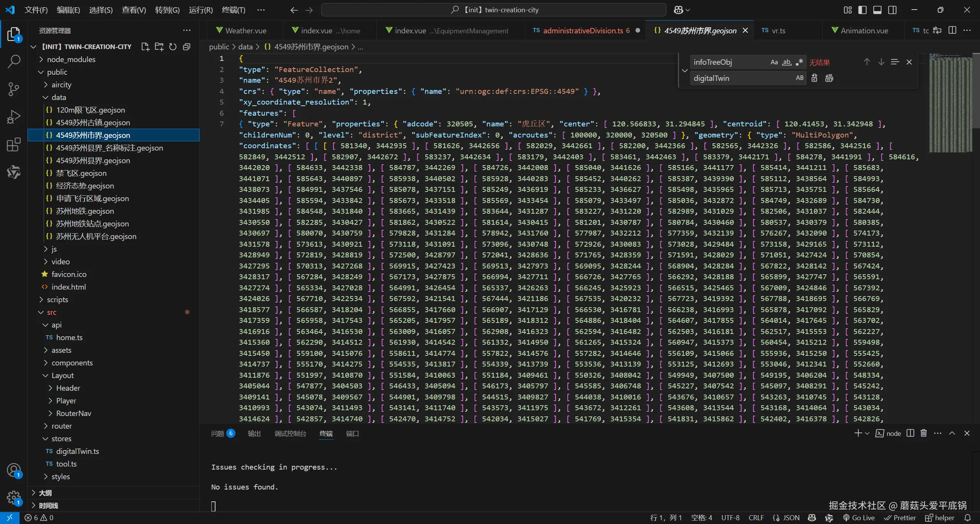
Task: Expand the node_modules folder
Action: pos(71,59)
